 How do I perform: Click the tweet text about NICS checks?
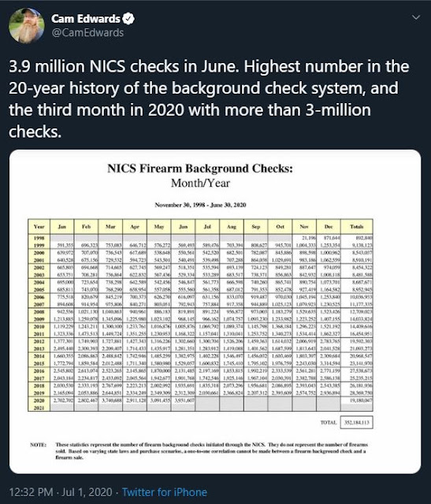[209, 98]
